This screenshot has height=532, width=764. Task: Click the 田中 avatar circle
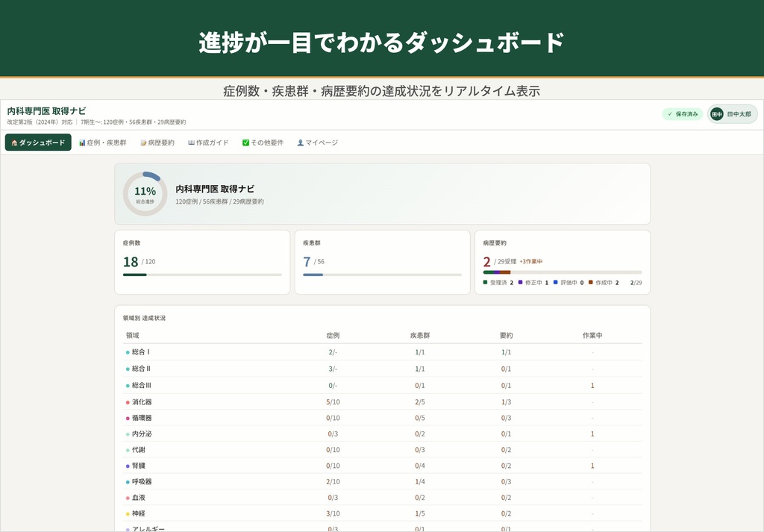tap(717, 114)
